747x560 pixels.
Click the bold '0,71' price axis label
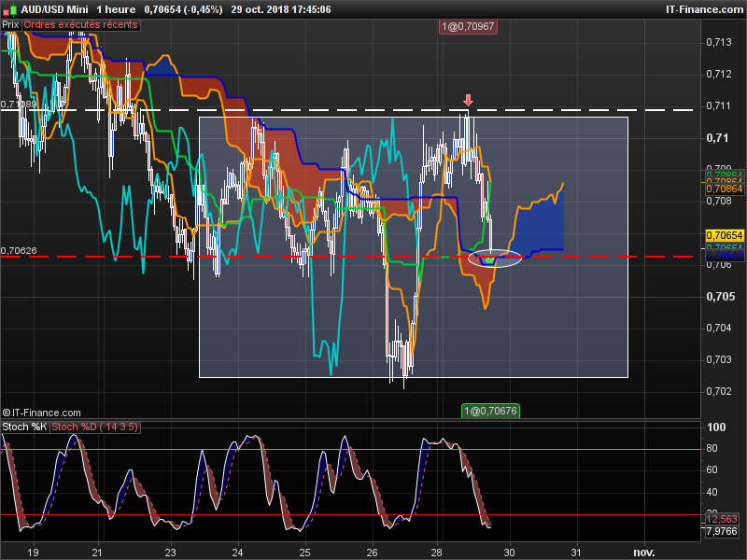tap(717, 138)
